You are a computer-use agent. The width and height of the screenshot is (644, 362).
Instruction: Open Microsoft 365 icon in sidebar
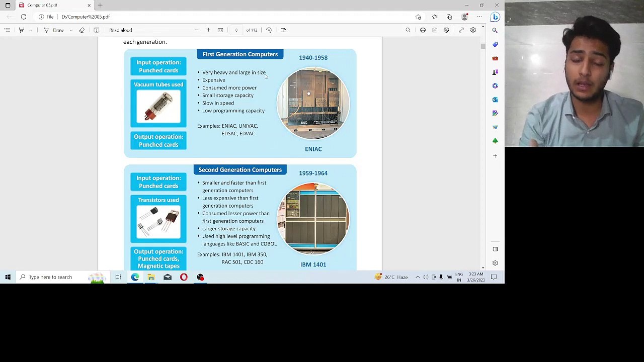click(495, 85)
